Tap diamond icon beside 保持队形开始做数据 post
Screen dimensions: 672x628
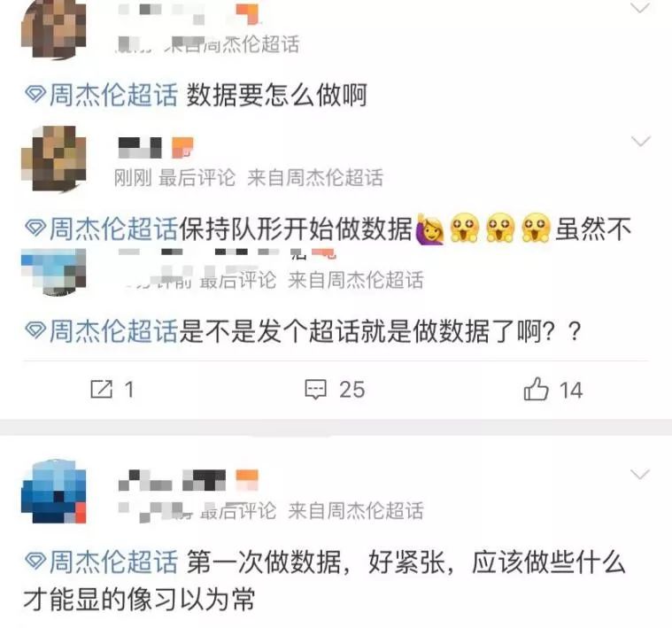[x=35, y=228]
